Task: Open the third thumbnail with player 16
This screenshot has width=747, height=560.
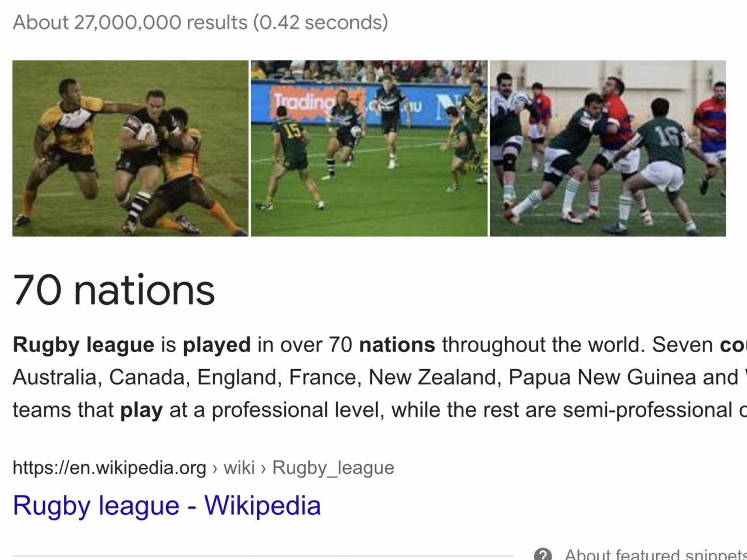Action: point(607,148)
